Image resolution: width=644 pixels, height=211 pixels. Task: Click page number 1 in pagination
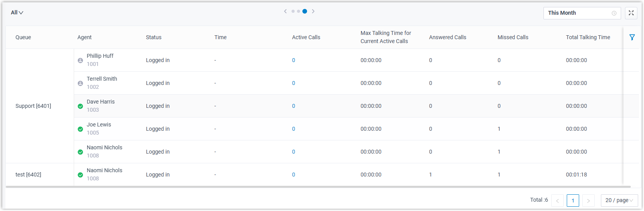tap(573, 201)
